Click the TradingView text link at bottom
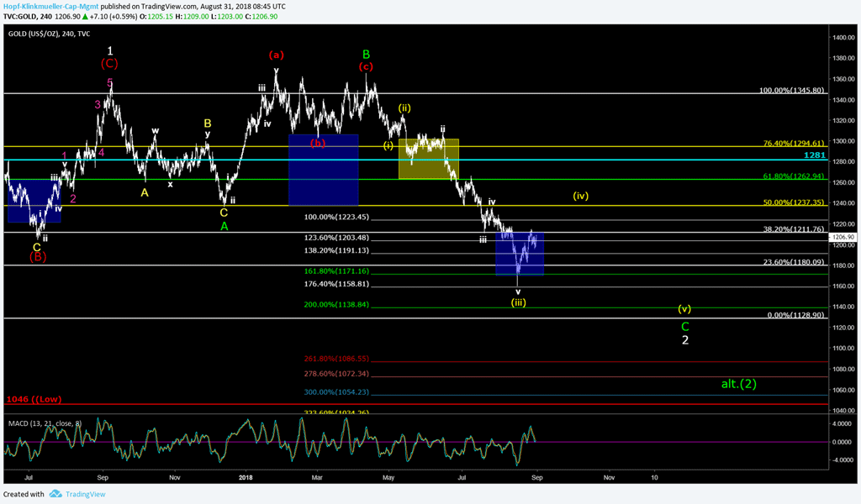Viewport: 861px width, 504px height. [x=84, y=494]
